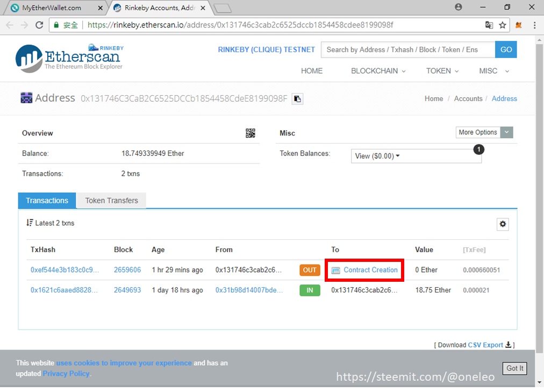Click the 0.000660051 TxFee cell
This screenshot has height=392, width=544.
(481, 270)
